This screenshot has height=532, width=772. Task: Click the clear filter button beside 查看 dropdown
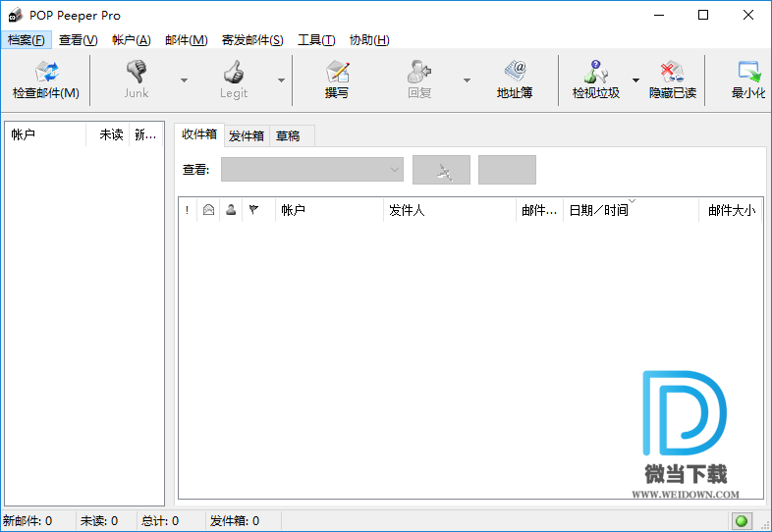tap(441, 170)
